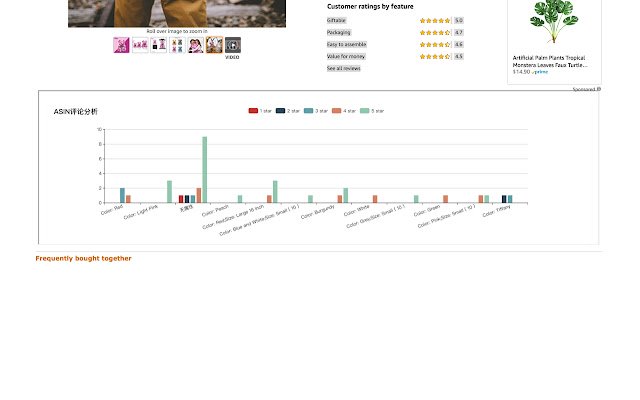The height and width of the screenshot is (400, 640).
Task: Open the Value for money feature link
Action: point(346,56)
